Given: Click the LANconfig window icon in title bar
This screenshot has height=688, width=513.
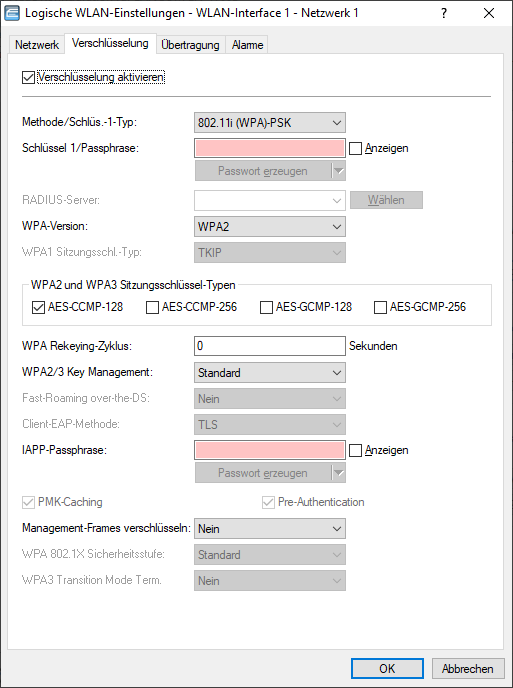Looking at the screenshot, I should click(12, 13).
